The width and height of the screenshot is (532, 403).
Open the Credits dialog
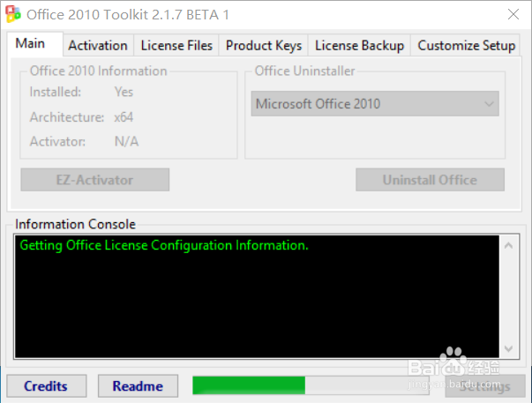pos(46,386)
